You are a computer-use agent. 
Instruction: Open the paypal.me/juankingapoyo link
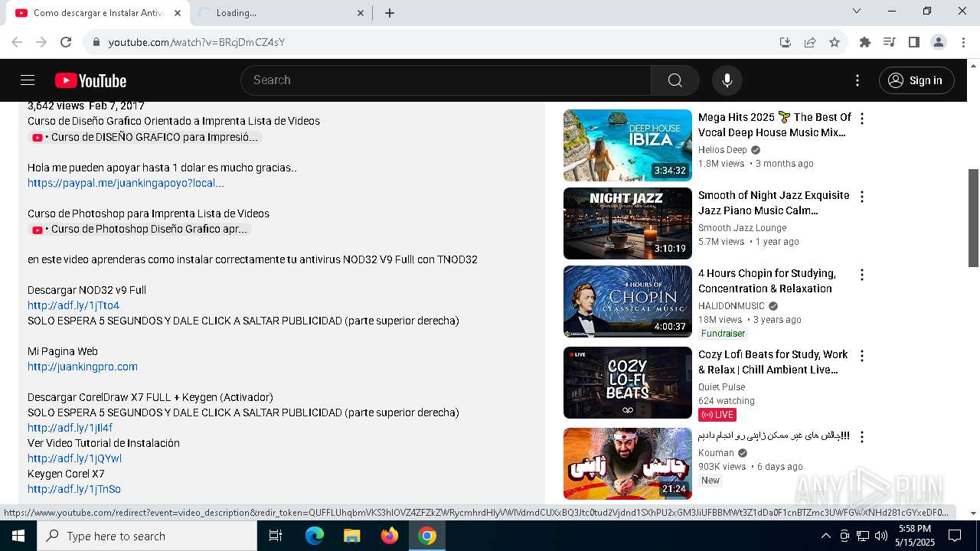coord(126,183)
